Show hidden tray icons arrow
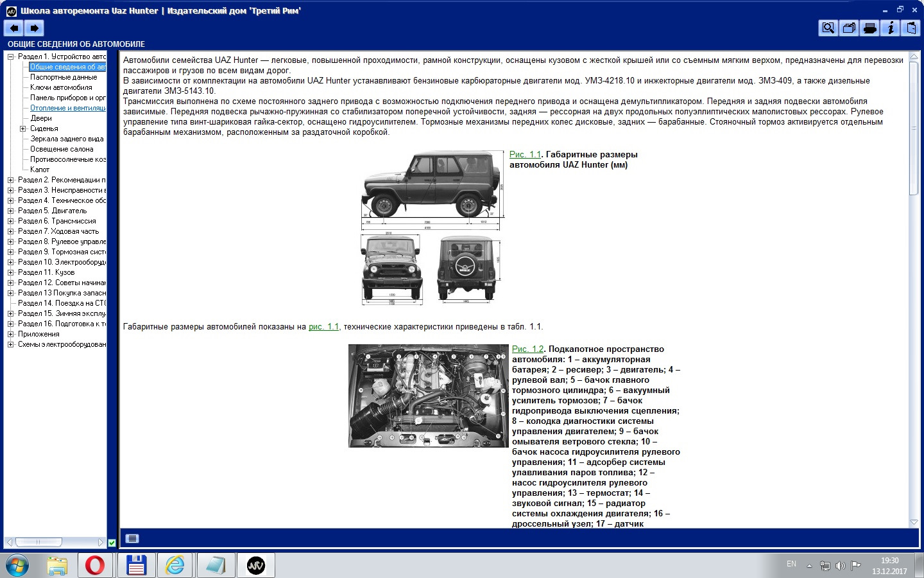The height and width of the screenshot is (578, 924). pos(809,566)
